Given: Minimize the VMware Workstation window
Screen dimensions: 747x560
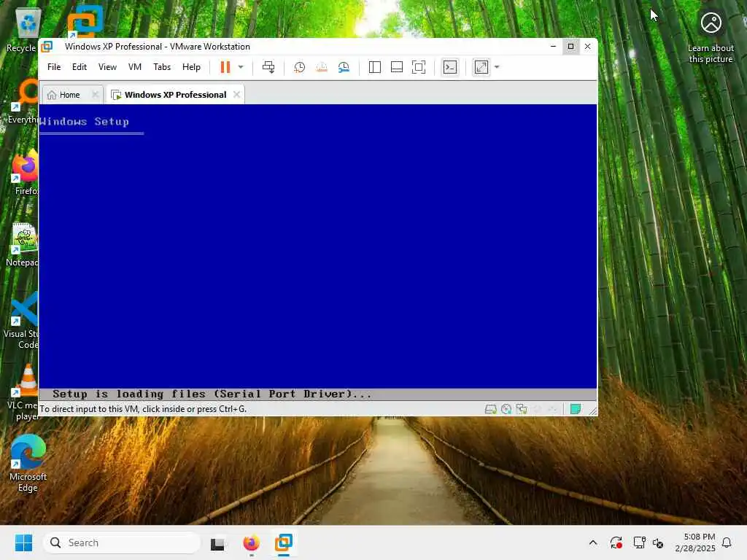Looking at the screenshot, I should tap(553, 46).
